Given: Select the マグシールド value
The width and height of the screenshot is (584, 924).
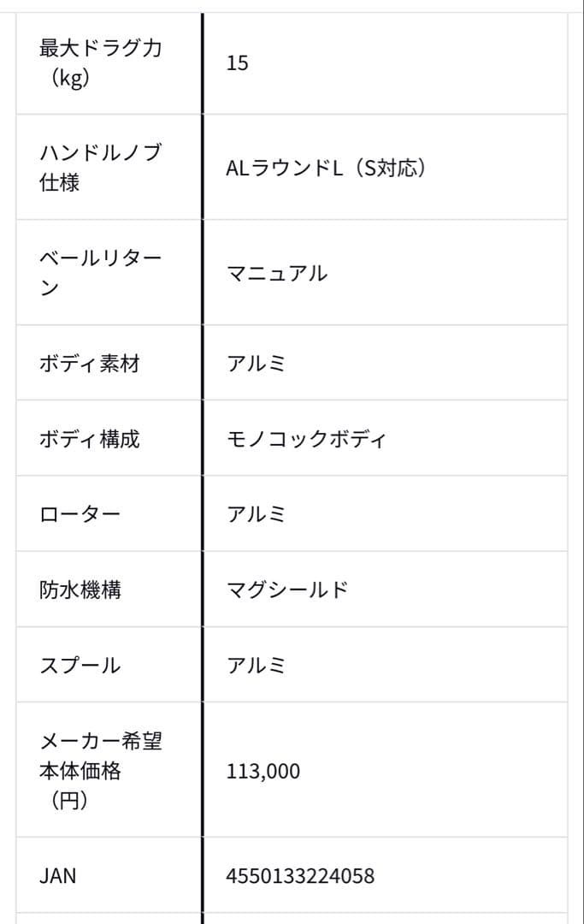Looking at the screenshot, I should (x=287, y=589).
